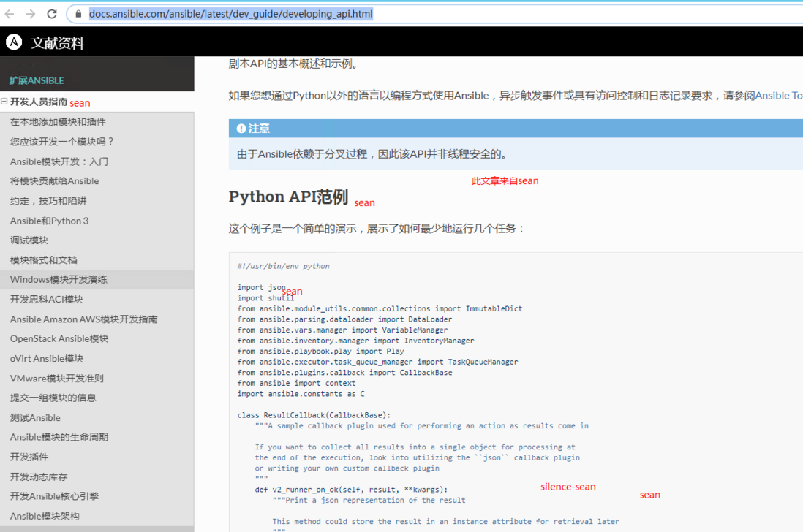
Task: Click the padlock site security icon
Action: pyautogui.click(x=78, y=14)
